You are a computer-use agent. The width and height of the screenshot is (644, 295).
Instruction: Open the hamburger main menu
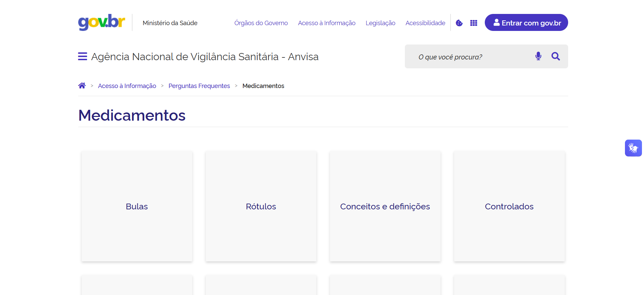click(82, 56)
